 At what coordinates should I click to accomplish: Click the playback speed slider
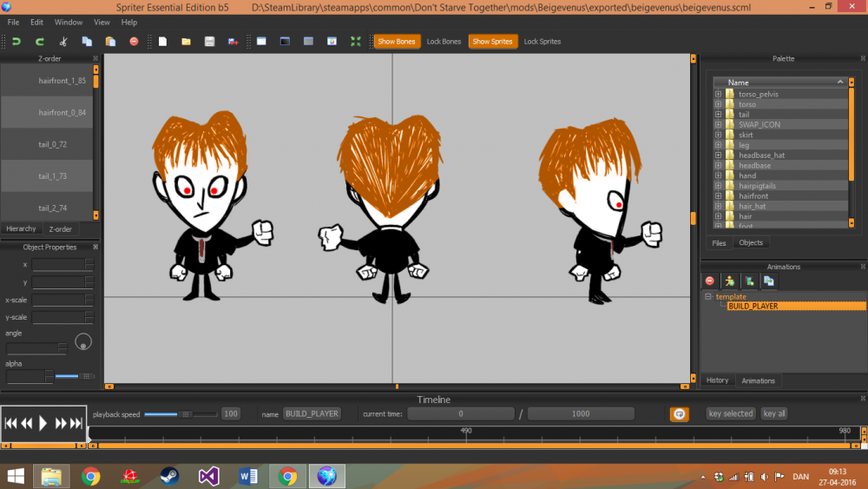pos(181,414)
